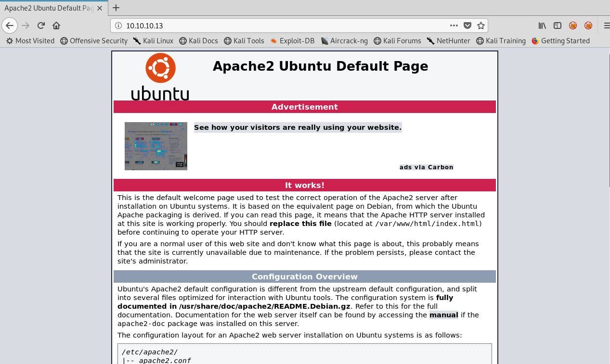
Task: Follow the 'manual' hyperlink
Action: coord(444,315)
